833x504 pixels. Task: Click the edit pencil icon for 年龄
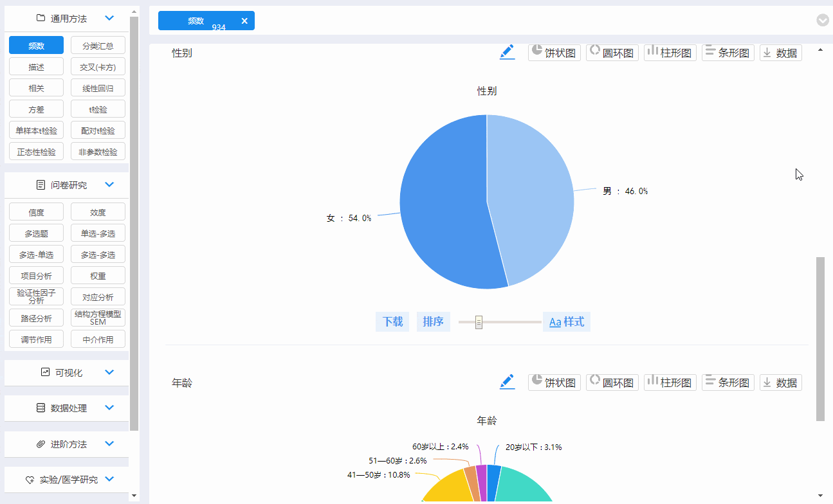(508, 382)
